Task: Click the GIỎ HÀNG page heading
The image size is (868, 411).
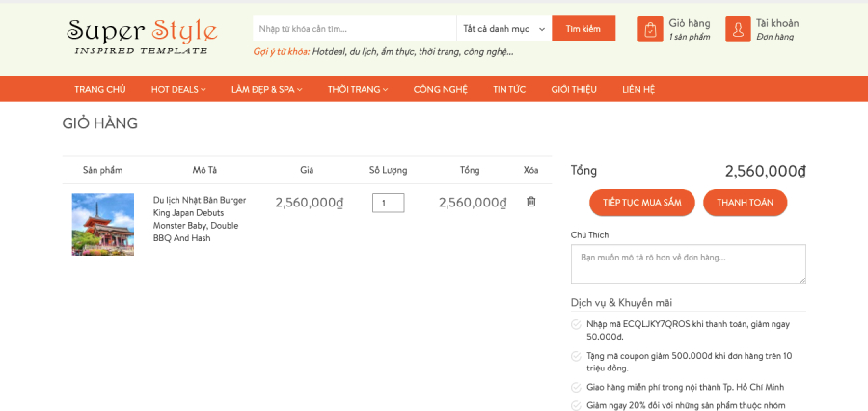Action: [99, 123]
